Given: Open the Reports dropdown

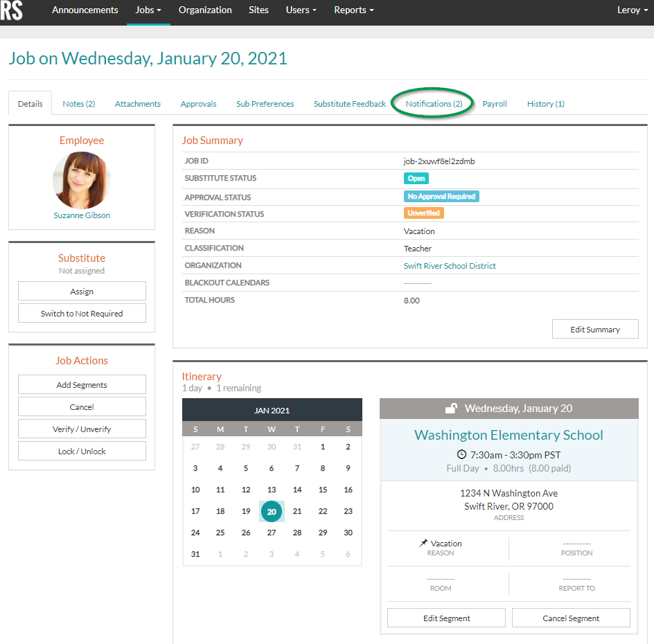Looking at the screenshot, I should click(353, 10).
